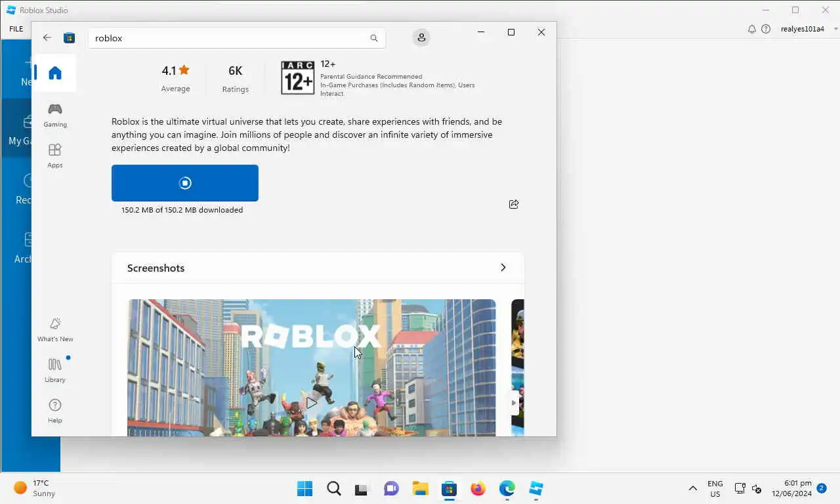Viewport: 840px width, 504px height.
Task: Click the 4.1 star average rating
Action: pyautogui.click(x=175, y=79)
